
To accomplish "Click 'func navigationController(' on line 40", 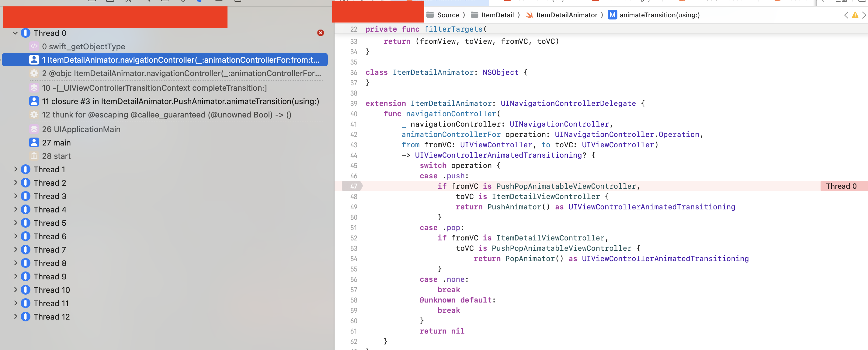I will [442, 114].
